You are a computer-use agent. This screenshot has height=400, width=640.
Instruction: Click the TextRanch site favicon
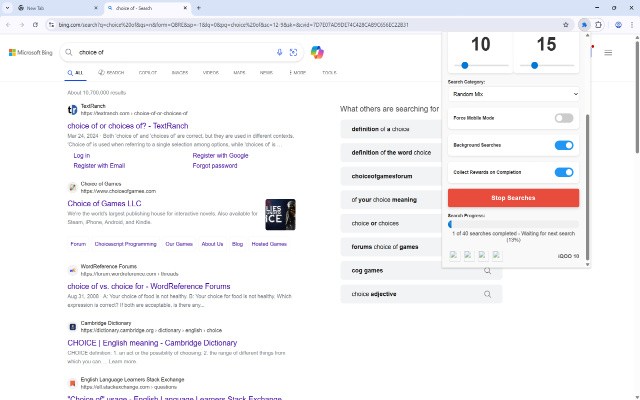(x=72, y=110)
